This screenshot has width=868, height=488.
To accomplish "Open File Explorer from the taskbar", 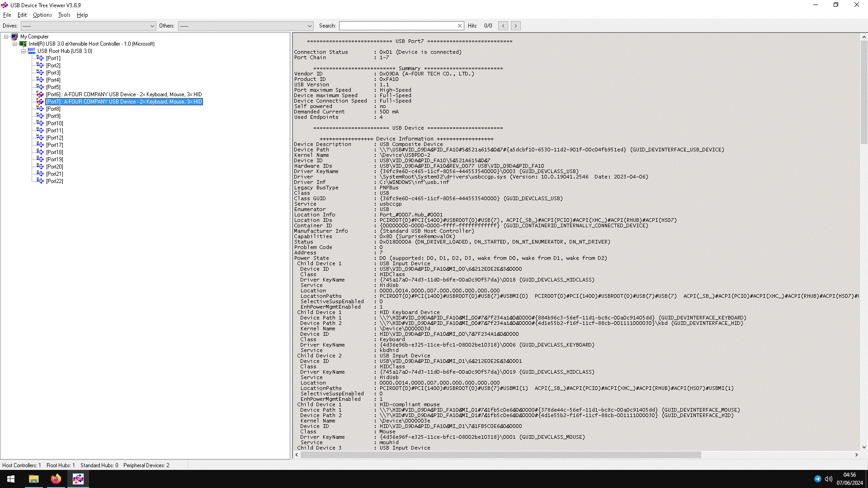I will click(x=34, y=479).
